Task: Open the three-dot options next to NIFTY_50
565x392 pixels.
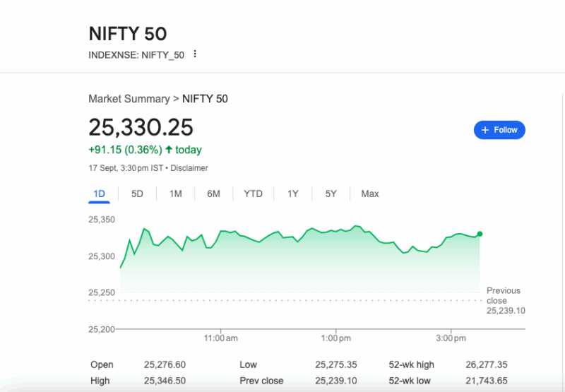Action: click(195, 54)
